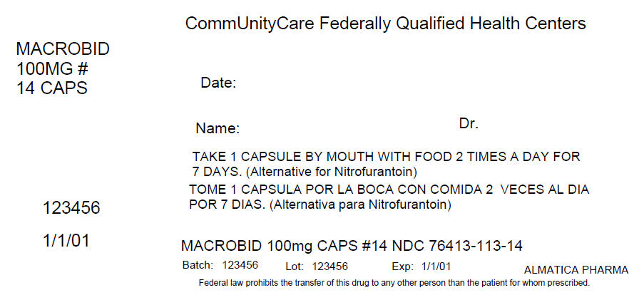Click the Date: field label
This screenshot has width=644, height=300.
point(218,83)
